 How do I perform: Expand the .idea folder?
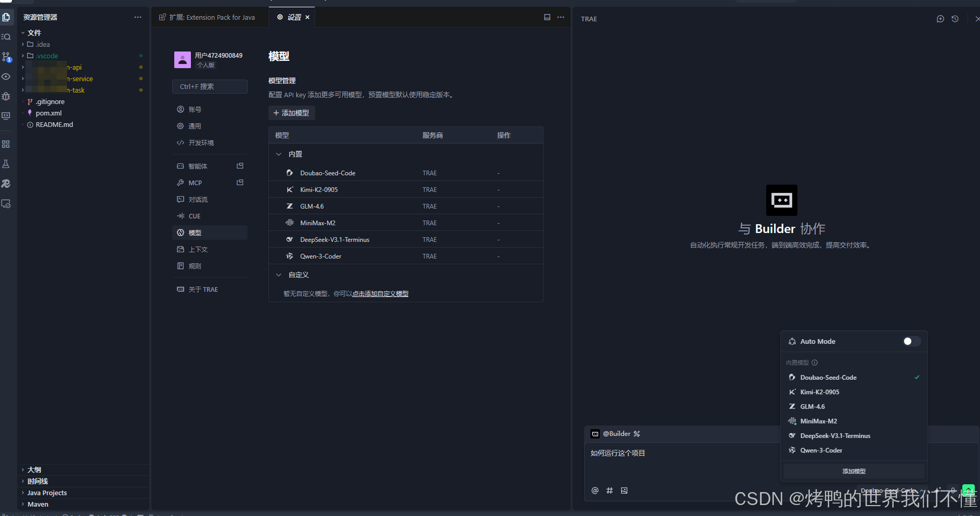pos(23,44)
